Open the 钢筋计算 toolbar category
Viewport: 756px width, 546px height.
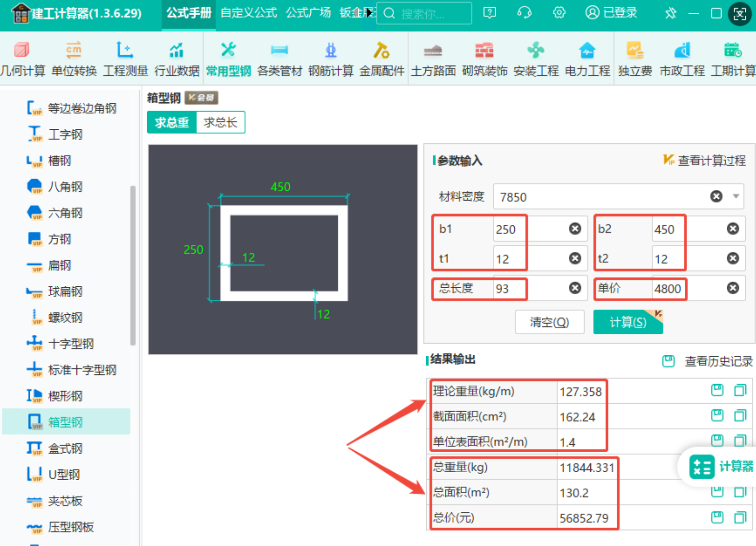click(x=331, y=59)
